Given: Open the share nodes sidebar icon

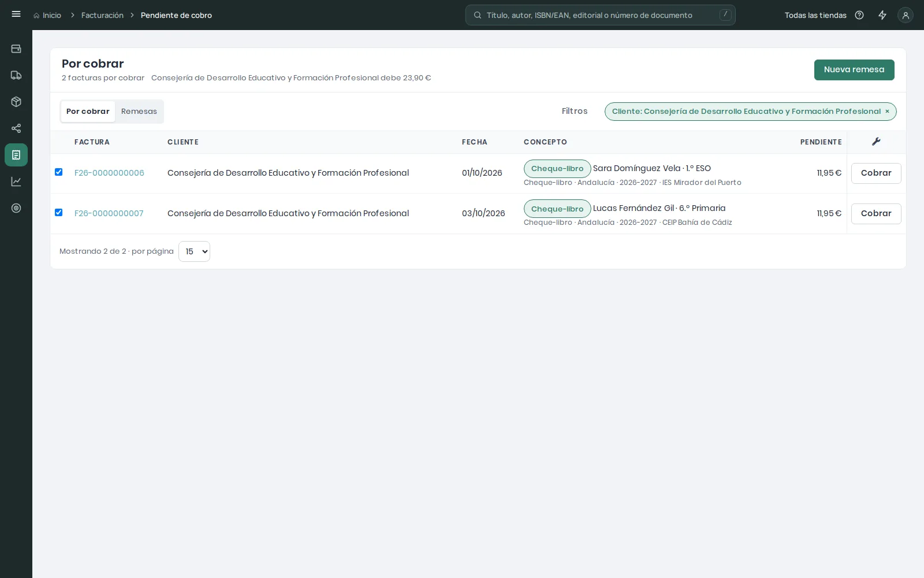Looking at the screenshot, I should coord(16,128).
